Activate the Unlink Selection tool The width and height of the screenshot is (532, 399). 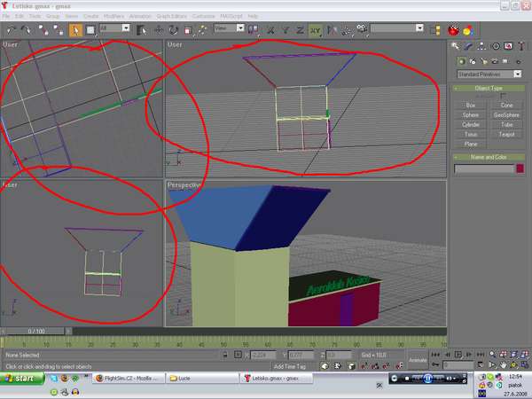[58, 30]
